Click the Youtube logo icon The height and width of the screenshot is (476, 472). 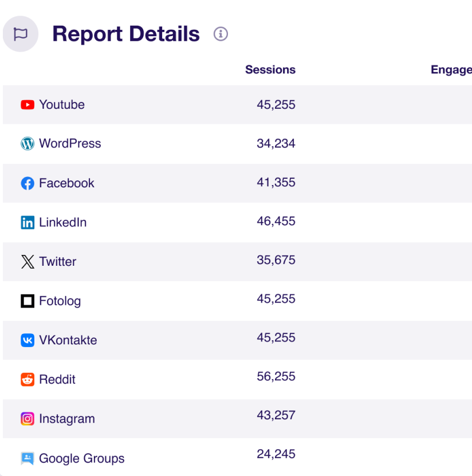[27, 105]
